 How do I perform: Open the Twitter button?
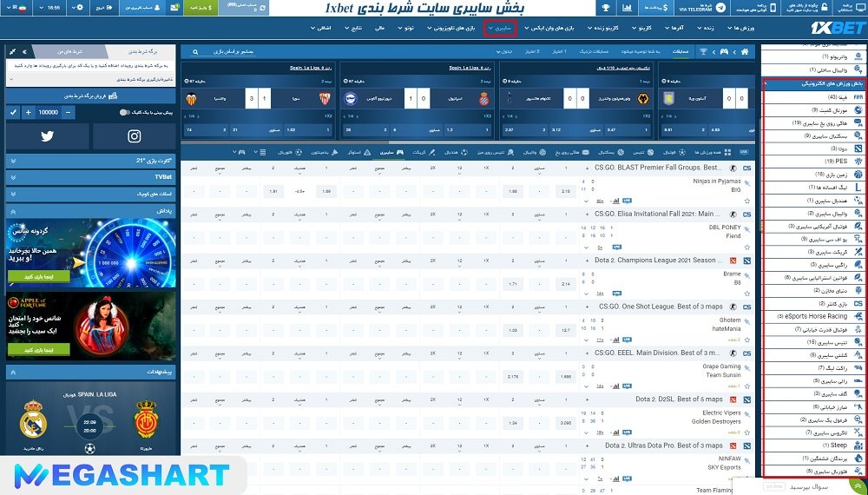47,136
